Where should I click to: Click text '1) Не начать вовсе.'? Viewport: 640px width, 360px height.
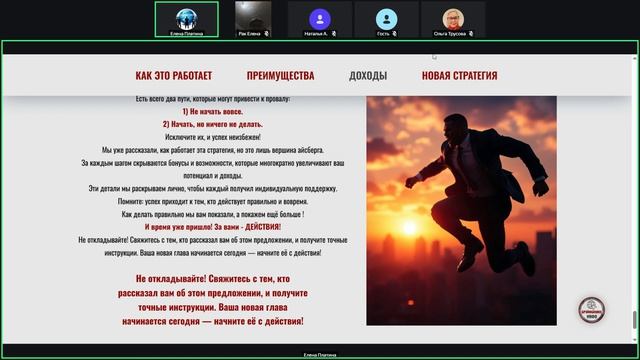tap(213, 111)
